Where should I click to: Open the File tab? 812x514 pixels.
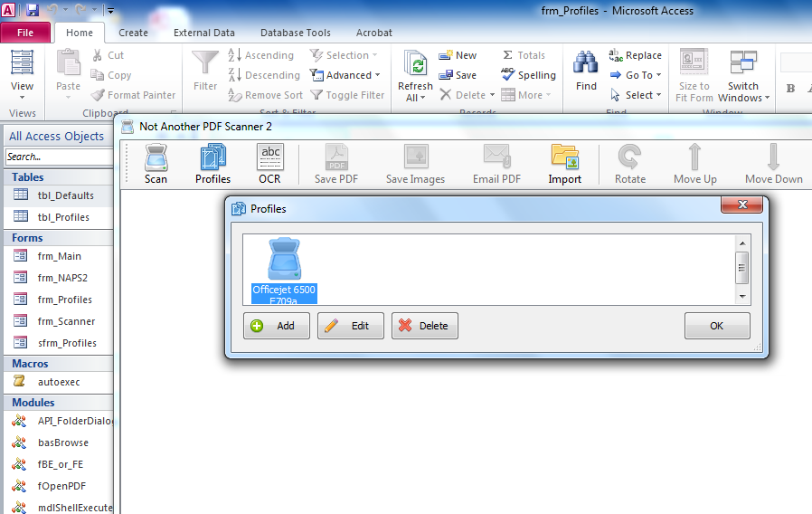click(x=25, y=33)
